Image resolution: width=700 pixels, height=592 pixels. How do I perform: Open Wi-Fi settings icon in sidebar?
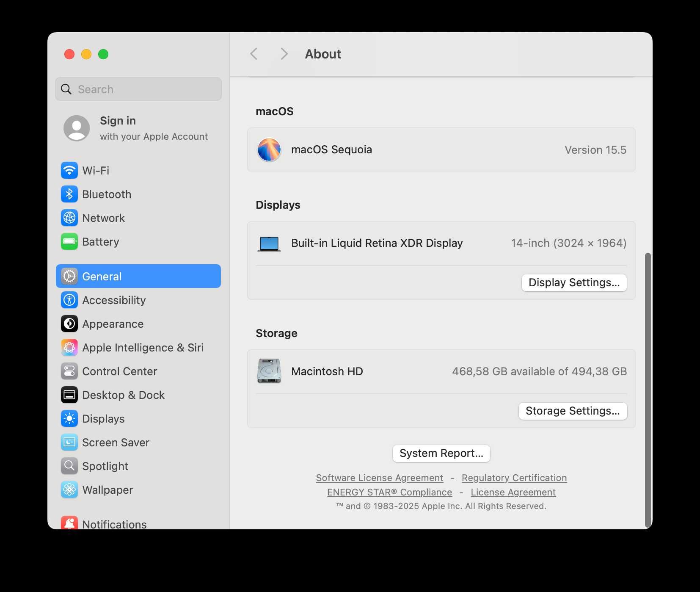point(69,171)
